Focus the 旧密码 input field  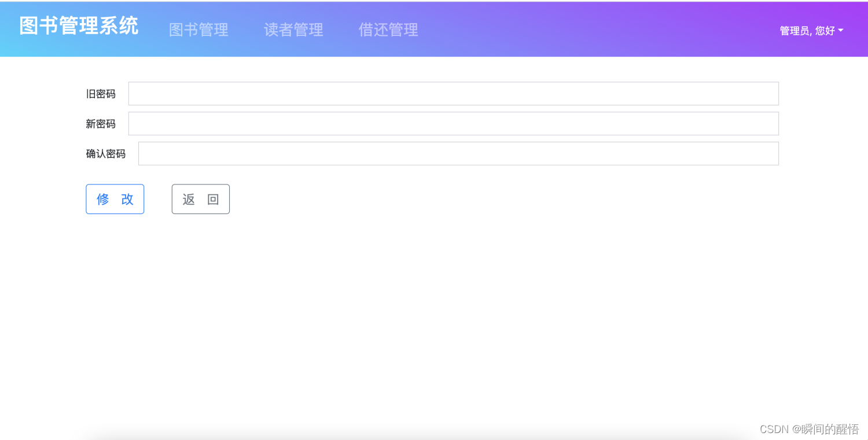(454, 94)
